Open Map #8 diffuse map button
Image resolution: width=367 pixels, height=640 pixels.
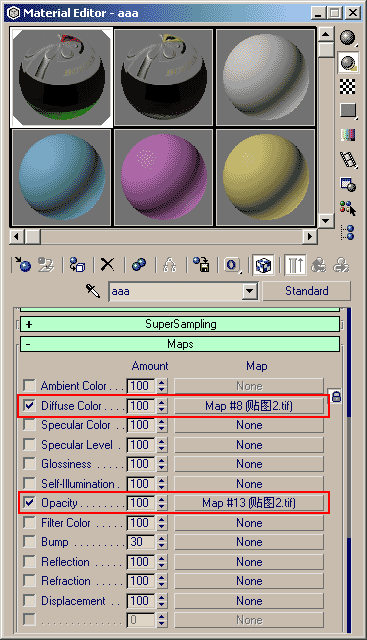pos(249,406)
